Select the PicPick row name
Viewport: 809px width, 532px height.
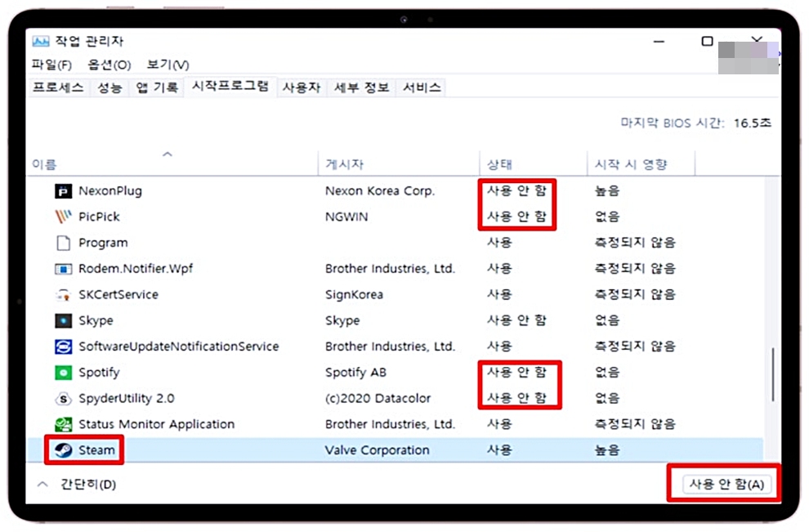tap(99, 217)
